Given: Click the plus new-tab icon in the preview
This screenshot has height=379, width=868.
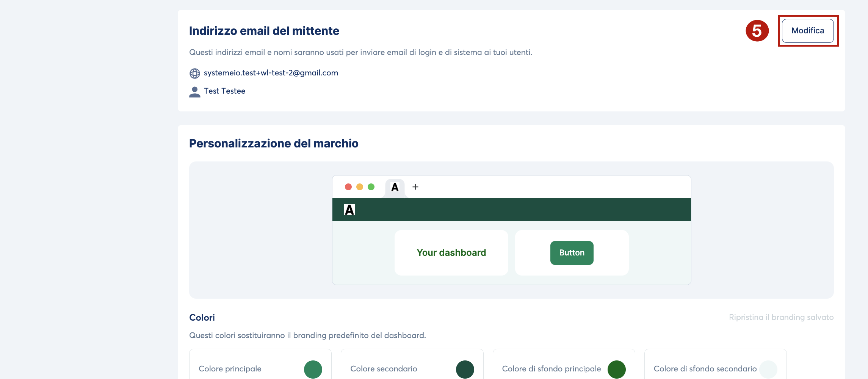Looking at the screenshot, I should (415, 187).
